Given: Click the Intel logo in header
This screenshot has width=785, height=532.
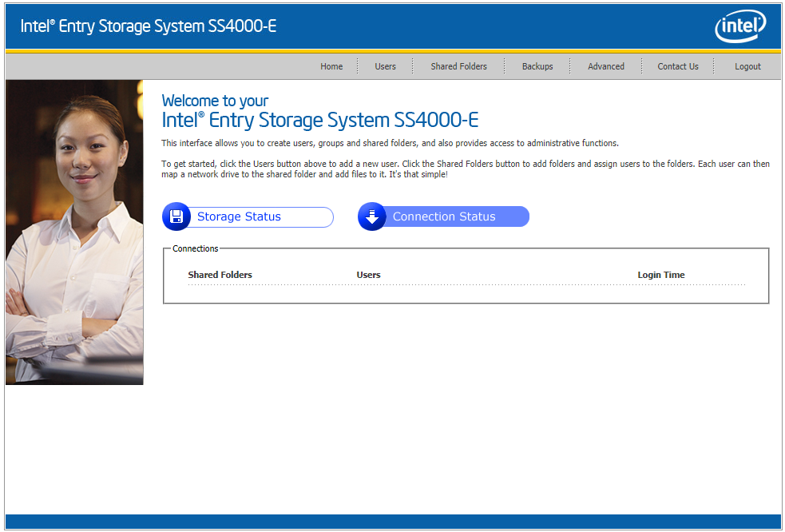Looking at the screenshot, I should point(740,26).
